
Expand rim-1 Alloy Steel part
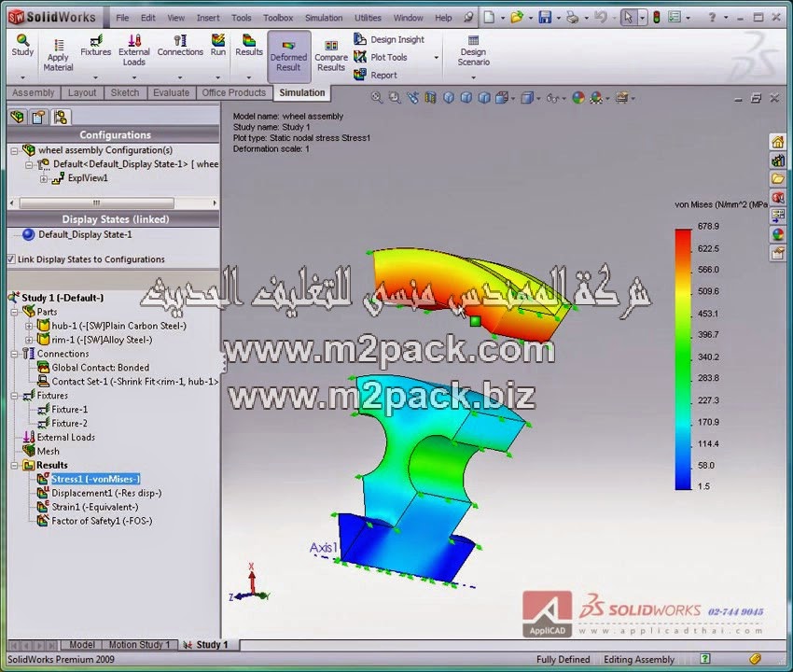(x=29, y=340)
